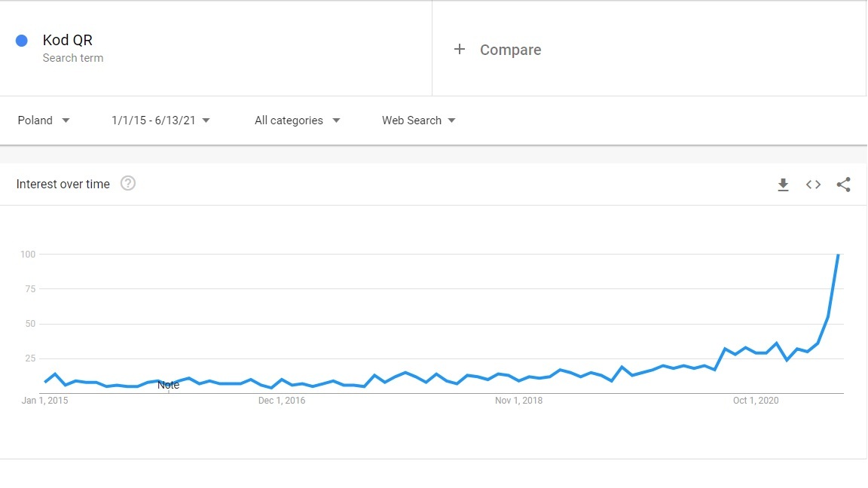Screen dimensions: 868x488
Task: Download the interest over time data
Action: tap(783, 185)
